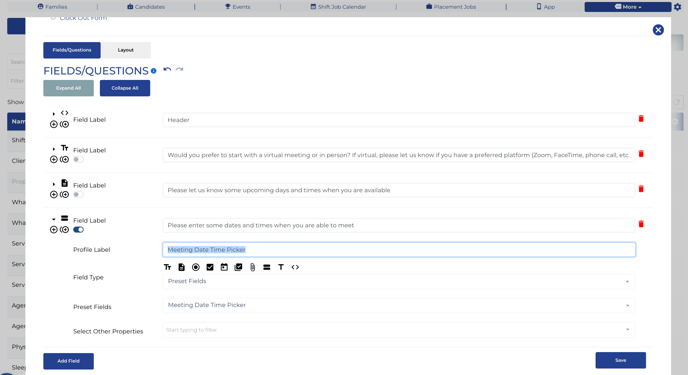The width and height of the screenshot is (688, 375).
Task: Toggle the switch on the virtual meeting row
Action: [78, 160]
